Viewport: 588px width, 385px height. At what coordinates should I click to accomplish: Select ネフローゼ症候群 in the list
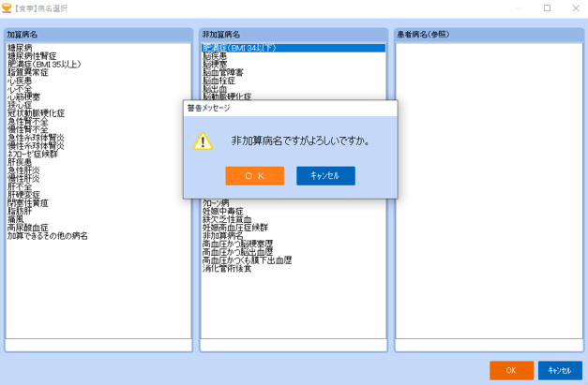[33, 154]
